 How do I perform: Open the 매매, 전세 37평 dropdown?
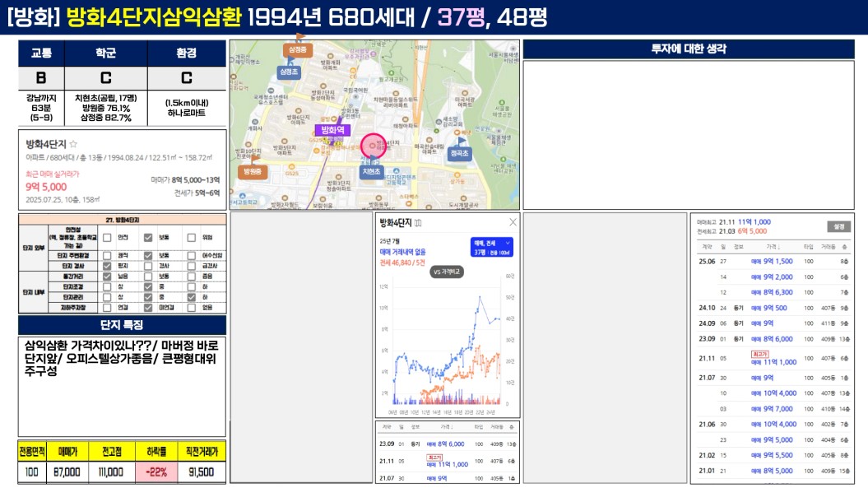point(491,247)
